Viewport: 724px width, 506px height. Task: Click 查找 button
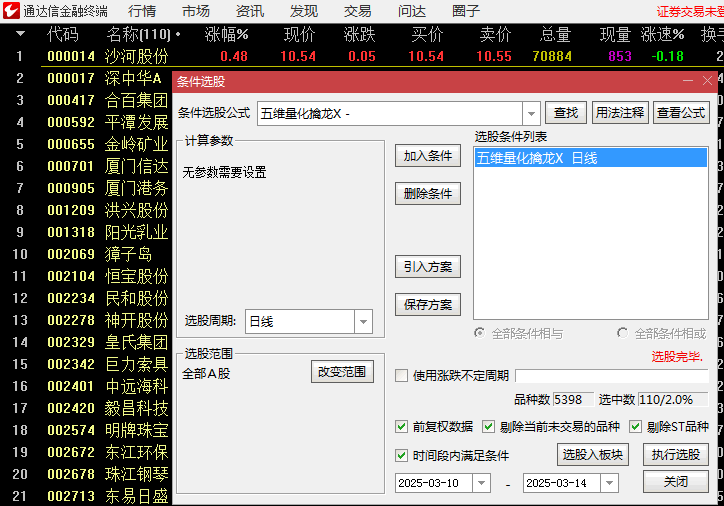566,113
